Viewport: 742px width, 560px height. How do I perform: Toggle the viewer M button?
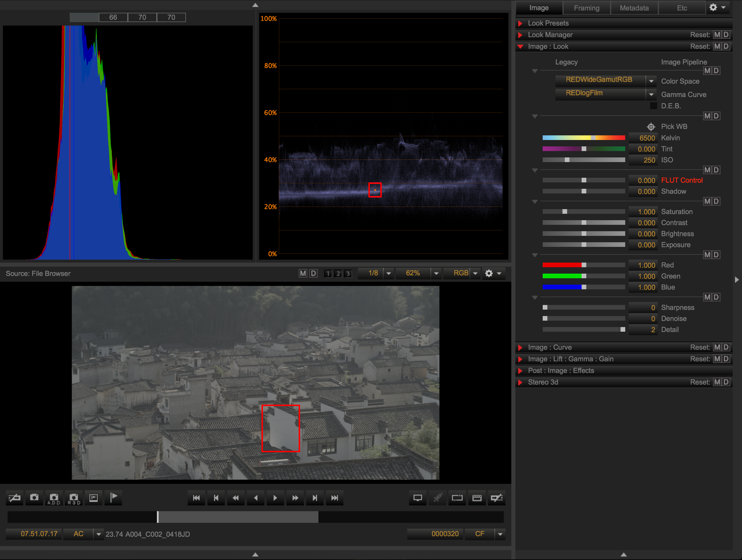click(x=302, y=273)
